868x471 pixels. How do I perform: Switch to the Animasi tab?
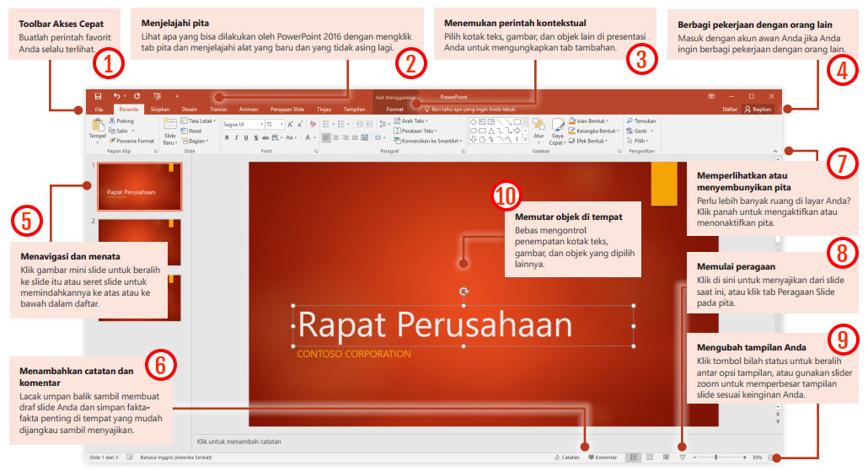click(249, 109)
